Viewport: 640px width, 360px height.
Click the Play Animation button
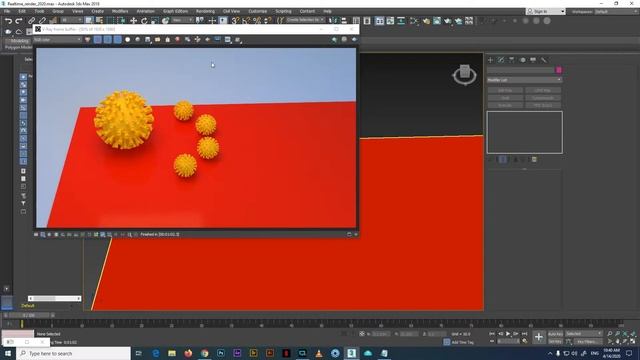pyautogui.click(x=508, y=334)
